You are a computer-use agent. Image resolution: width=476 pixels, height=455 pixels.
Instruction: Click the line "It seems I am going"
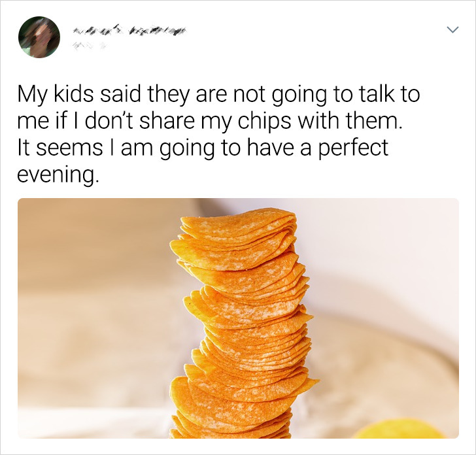pos(203,148)
